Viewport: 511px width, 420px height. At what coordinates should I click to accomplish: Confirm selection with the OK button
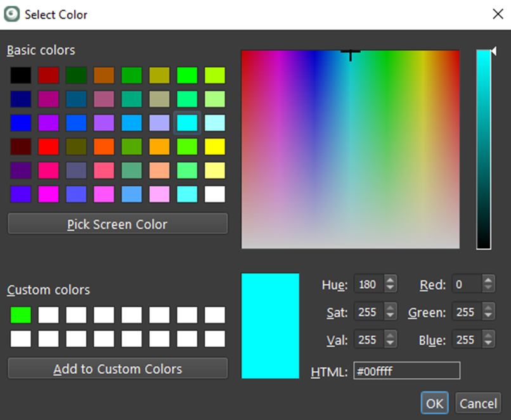pyautogui.click(x=434, y=404)
